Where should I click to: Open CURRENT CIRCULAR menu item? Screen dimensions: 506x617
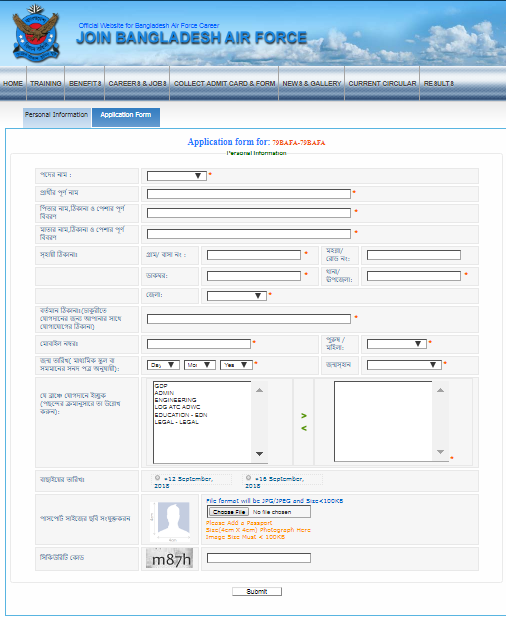(x=382, y=83)
